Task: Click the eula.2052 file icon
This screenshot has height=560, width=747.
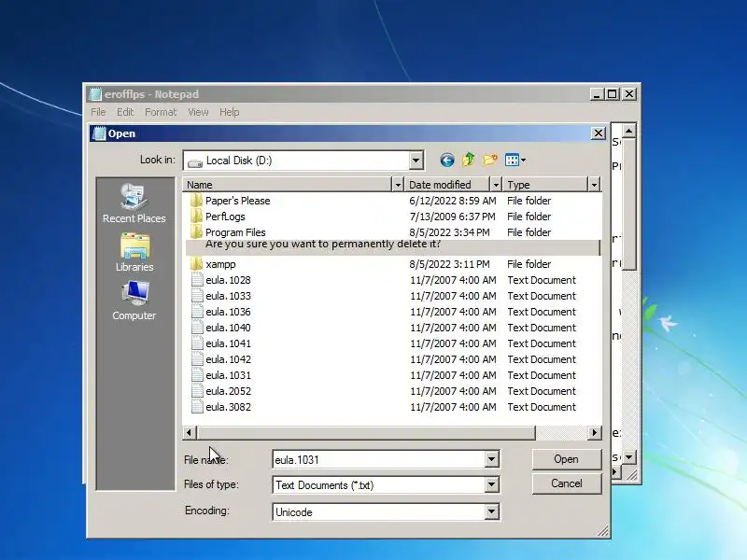Action: (197, 390)
